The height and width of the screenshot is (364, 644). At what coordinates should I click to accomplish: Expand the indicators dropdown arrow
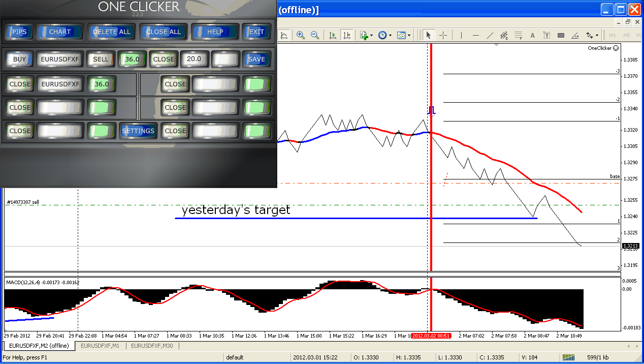pos(372,35)
